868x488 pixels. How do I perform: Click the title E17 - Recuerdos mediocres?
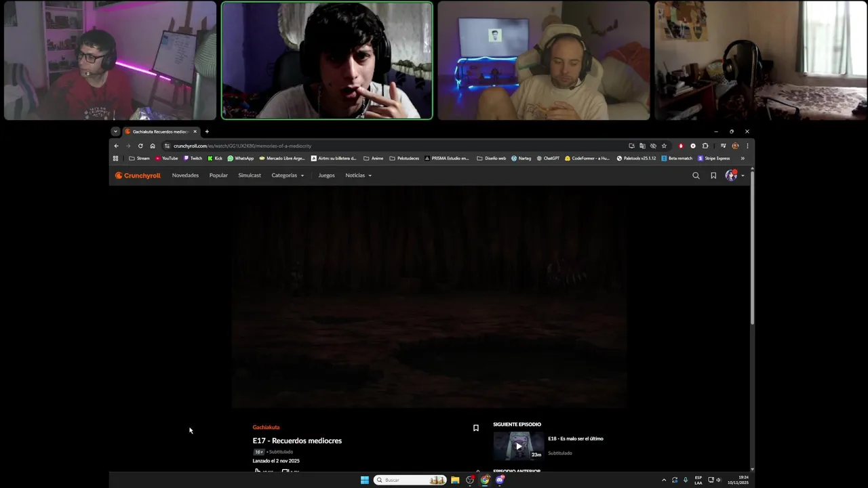click(x=297, y=441)
